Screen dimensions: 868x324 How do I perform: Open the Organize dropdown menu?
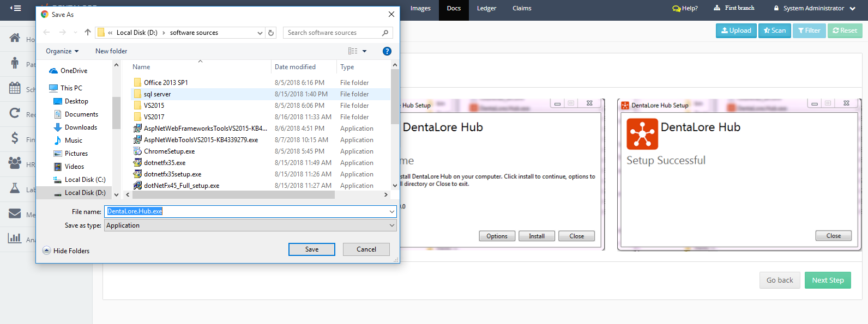[x=62, y=51]
